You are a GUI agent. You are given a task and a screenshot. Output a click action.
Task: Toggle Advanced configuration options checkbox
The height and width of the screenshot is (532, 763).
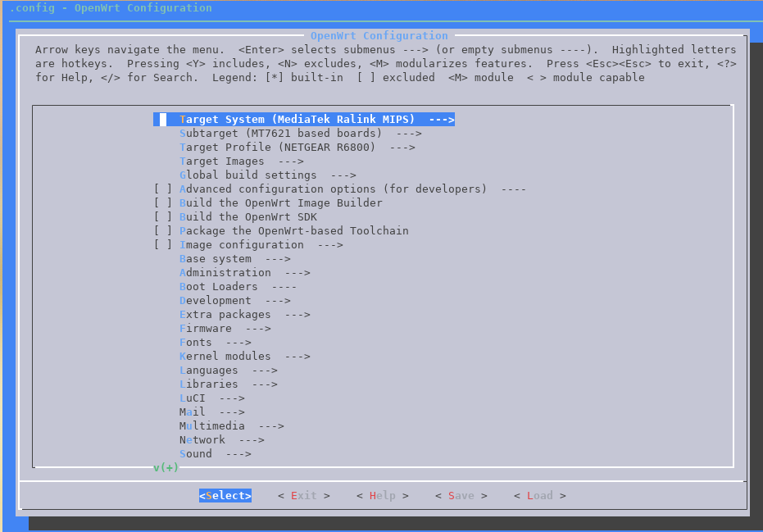coord(163,189)
